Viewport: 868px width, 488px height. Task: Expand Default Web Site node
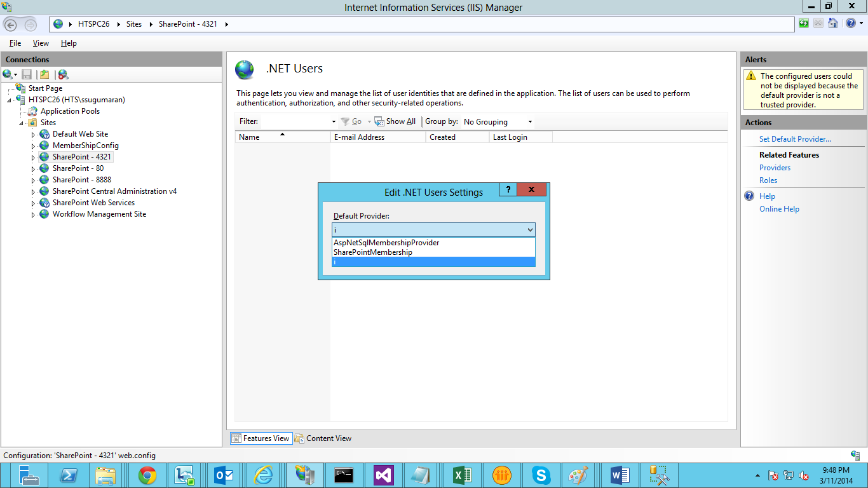pyautogui.click(x=34, y=134)
